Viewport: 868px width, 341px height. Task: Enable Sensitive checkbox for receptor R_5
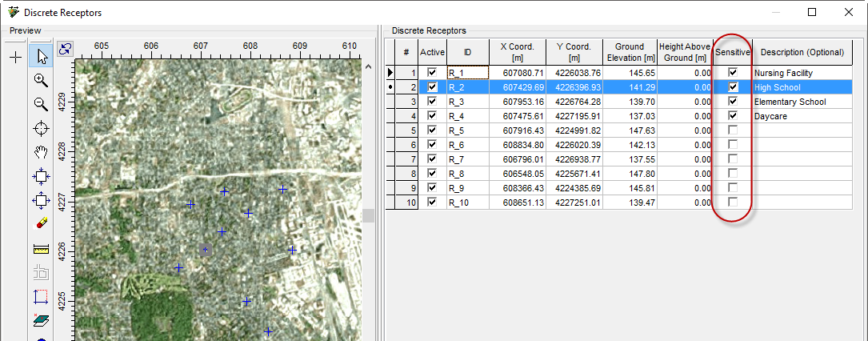click(733, 130)
